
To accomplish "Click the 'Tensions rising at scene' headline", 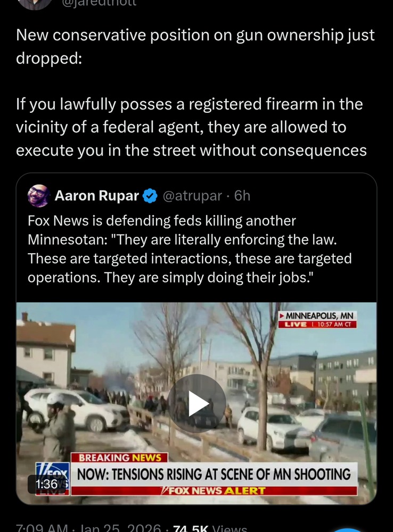I will [x=214, y=475].
